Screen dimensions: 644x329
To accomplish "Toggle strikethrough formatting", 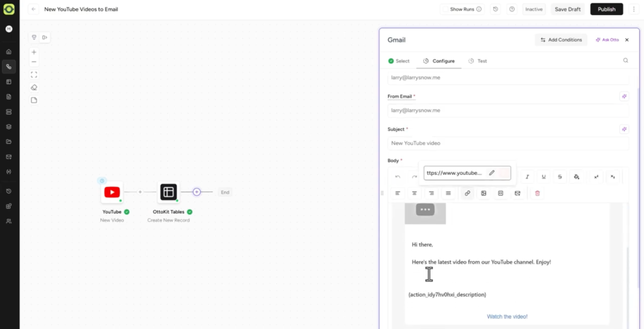I will tap(560, 177).
